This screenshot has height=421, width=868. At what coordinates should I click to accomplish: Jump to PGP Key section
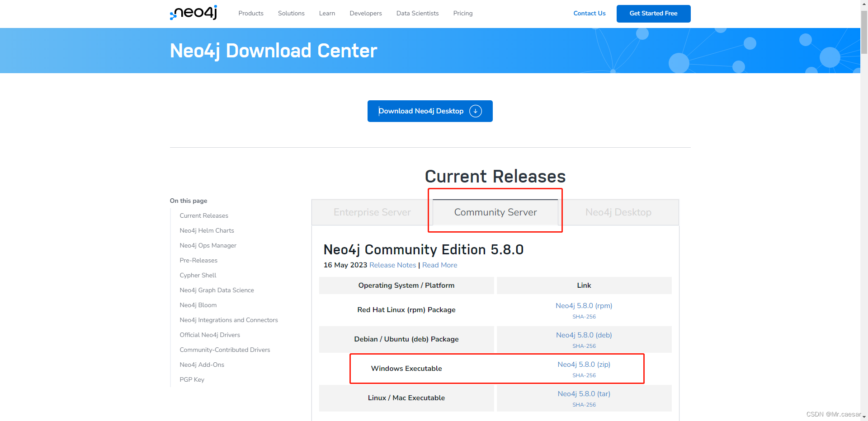tap(192, 380)
